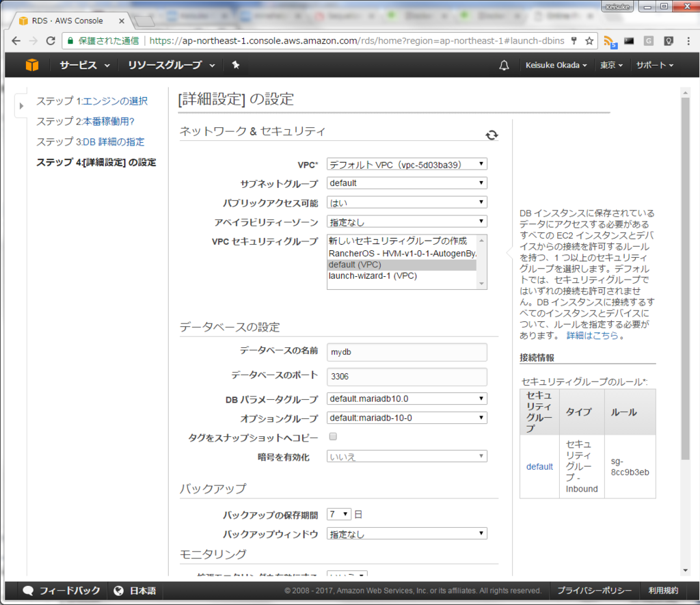This screenshot has height=605, width=700.
Task: Reload the page with browser refresh
Action: [x=51, y=40]
